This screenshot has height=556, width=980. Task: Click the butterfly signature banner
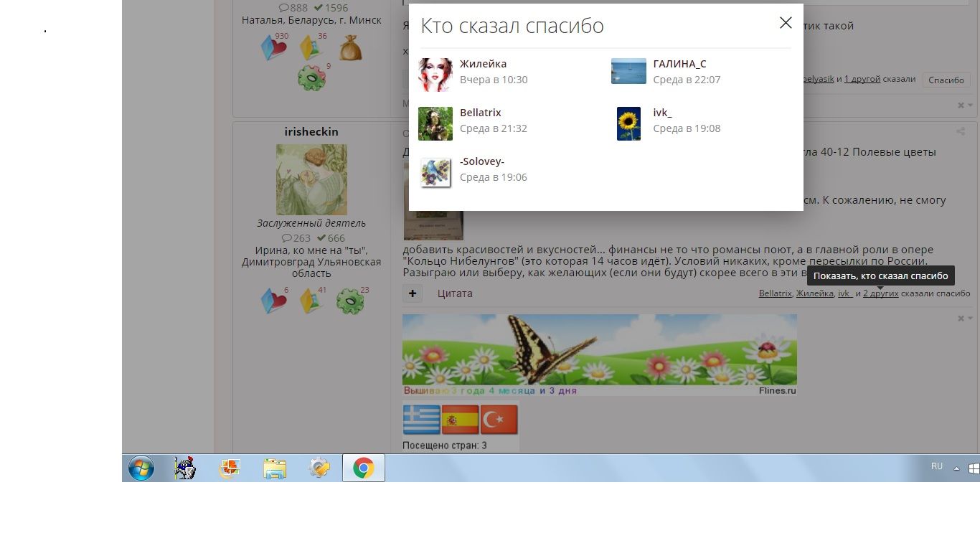(x=599, y=350)
